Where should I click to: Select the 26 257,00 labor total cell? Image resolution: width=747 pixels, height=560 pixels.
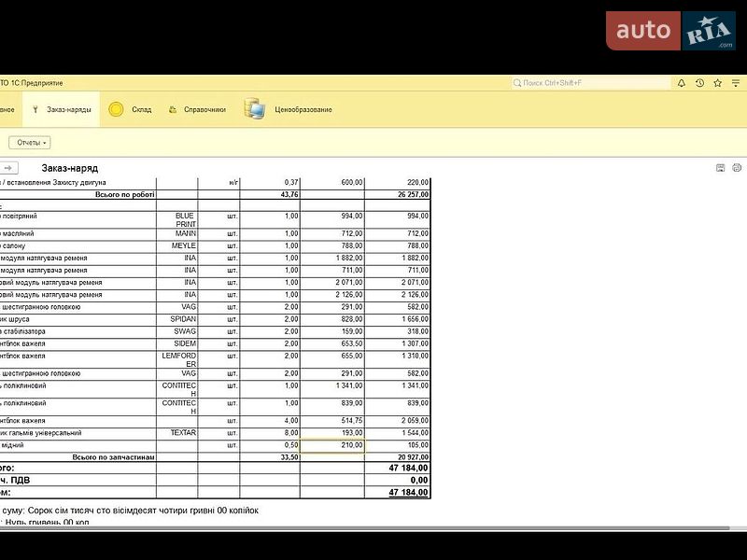coord(398,195)
